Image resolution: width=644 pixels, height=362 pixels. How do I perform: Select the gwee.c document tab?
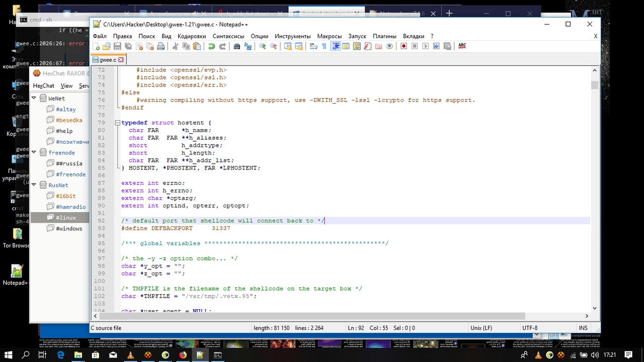tap(108, 60)
